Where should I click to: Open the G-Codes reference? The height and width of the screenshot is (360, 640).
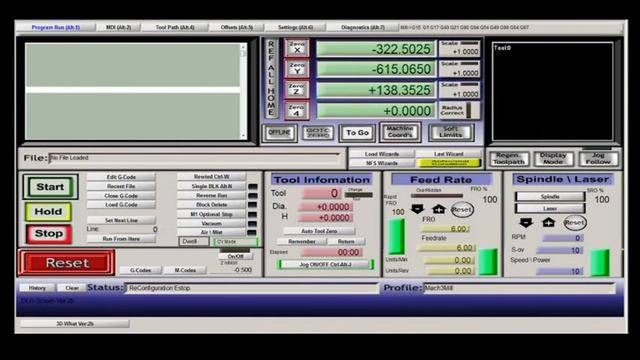click(x=140, y=270)
